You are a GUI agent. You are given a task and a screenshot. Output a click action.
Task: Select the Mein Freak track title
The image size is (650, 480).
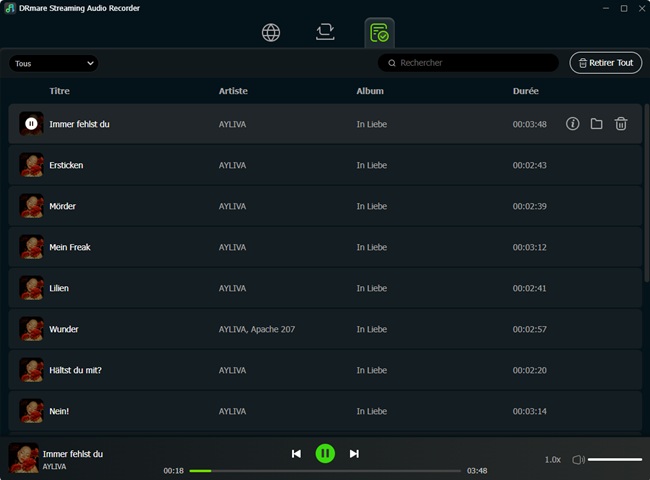pyautogui.click(x=70, y=247)
